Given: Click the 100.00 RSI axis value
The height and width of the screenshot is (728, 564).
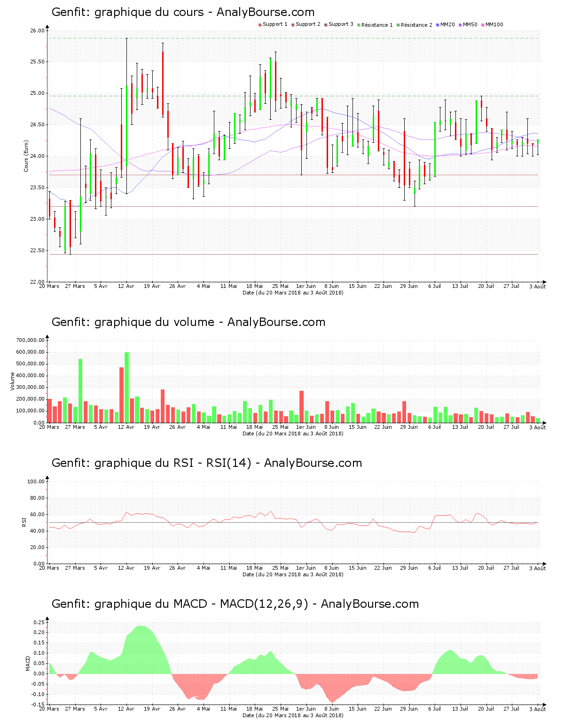Looking at the screenshot, I should tap(36, 481).
